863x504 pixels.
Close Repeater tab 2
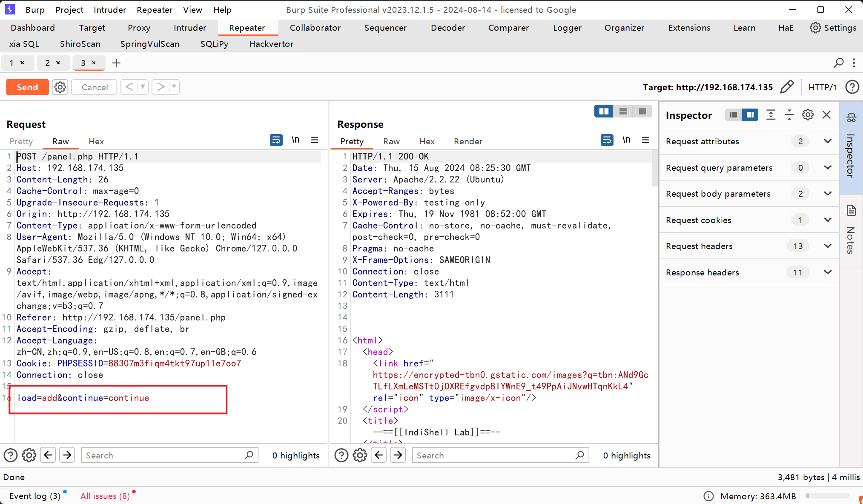tap(58, 63)
